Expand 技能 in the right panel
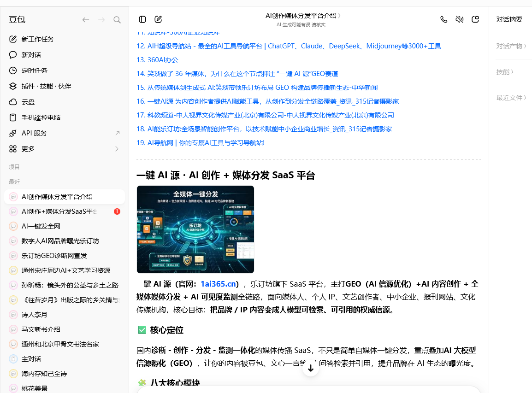532x393 pixels. coord(505,71)
